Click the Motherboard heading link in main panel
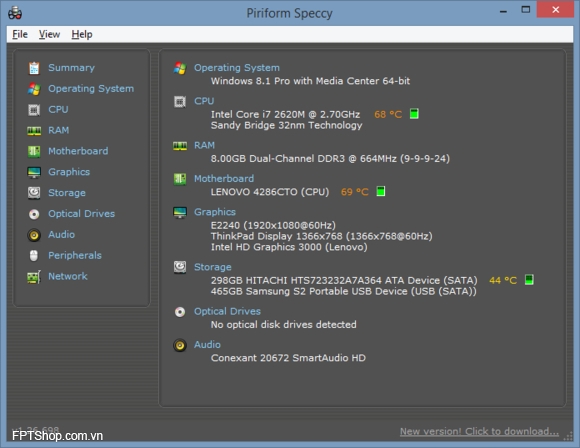 point(224,179)
